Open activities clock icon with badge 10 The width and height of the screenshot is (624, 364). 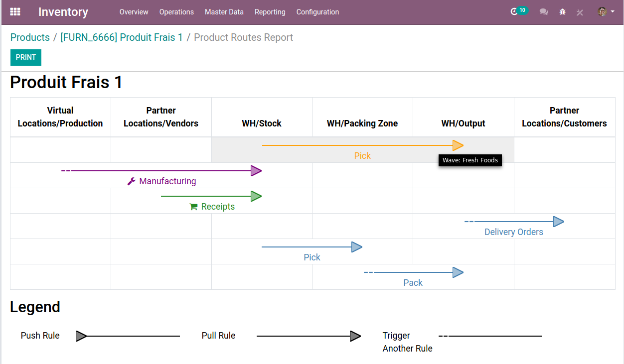(519, 11)
